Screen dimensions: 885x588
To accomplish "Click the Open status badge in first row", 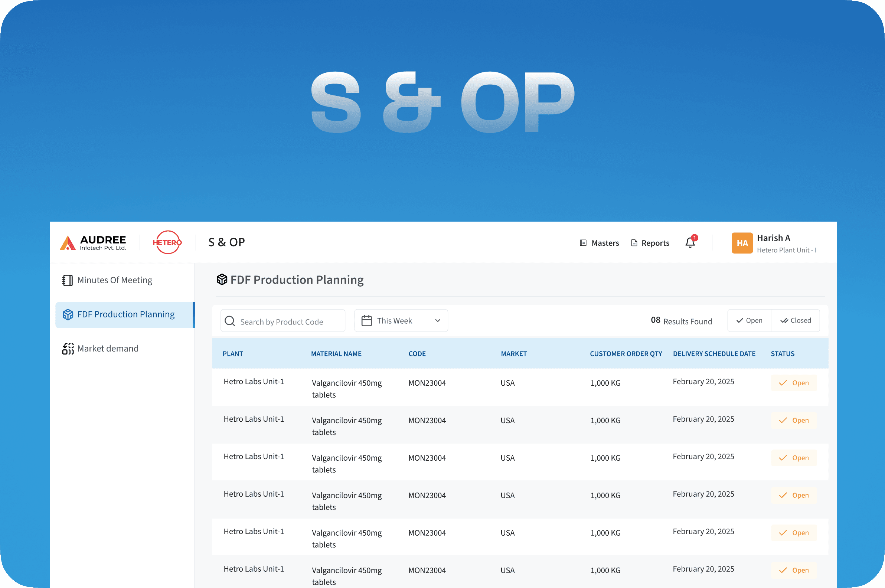I will (794, 383).
